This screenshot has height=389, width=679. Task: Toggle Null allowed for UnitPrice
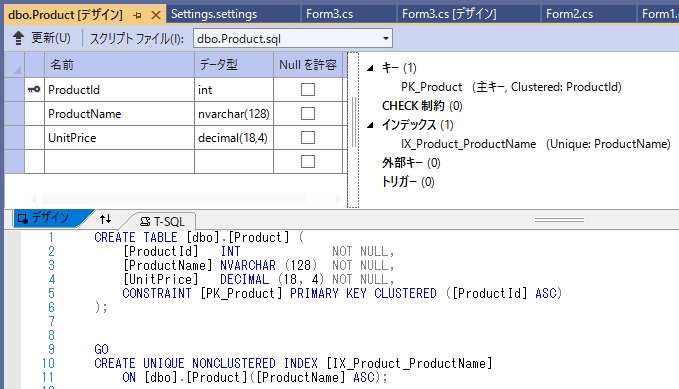click(308, 138)
